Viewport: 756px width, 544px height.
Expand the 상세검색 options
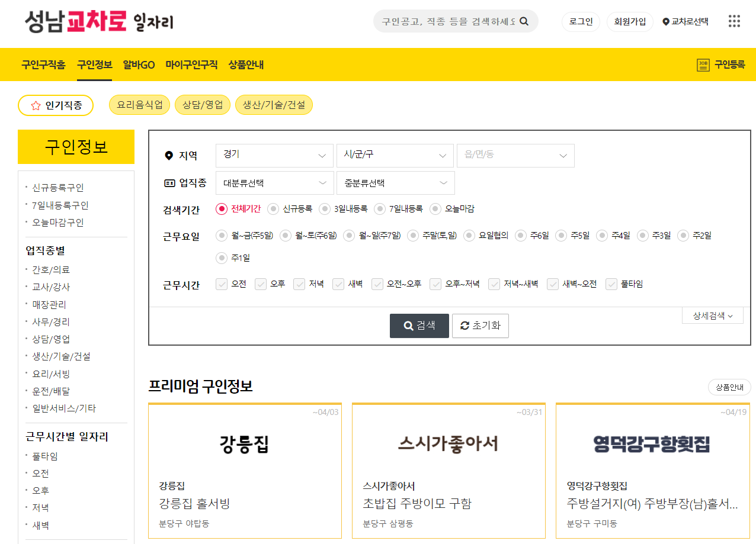712,315
